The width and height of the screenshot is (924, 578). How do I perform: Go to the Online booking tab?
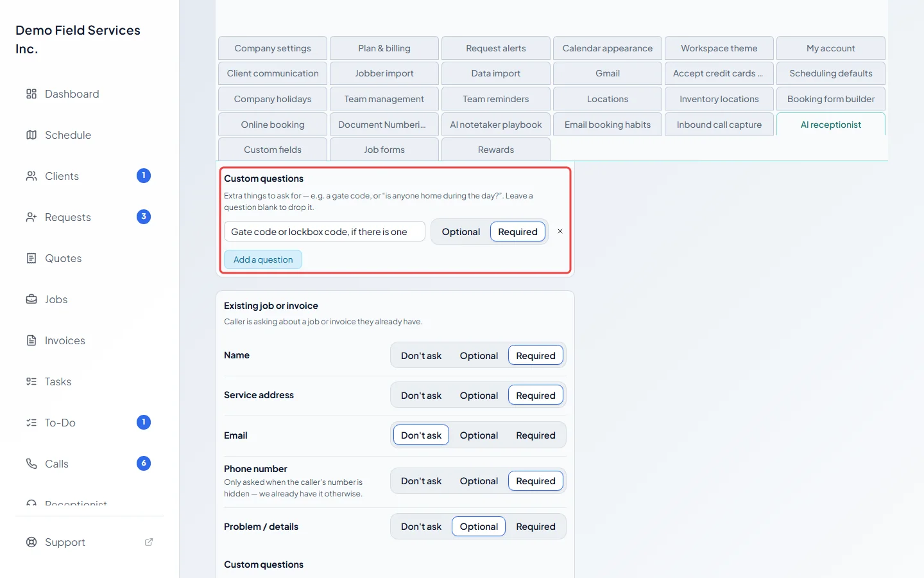point(273,125)
